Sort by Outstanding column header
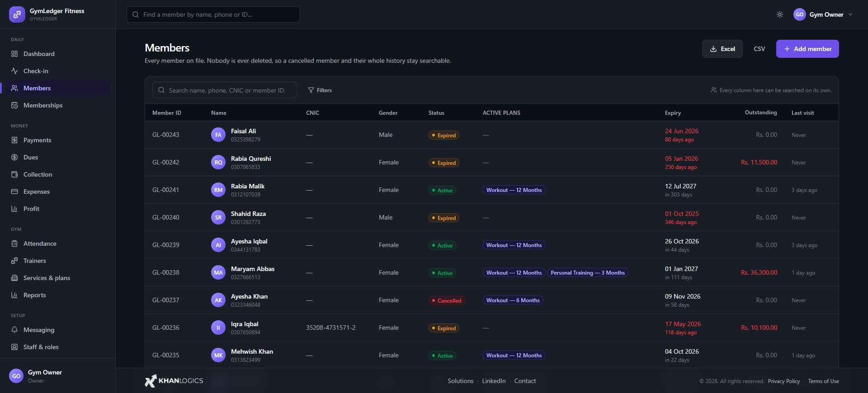Viewport: 868px width, 393px height. click(761, 112)
